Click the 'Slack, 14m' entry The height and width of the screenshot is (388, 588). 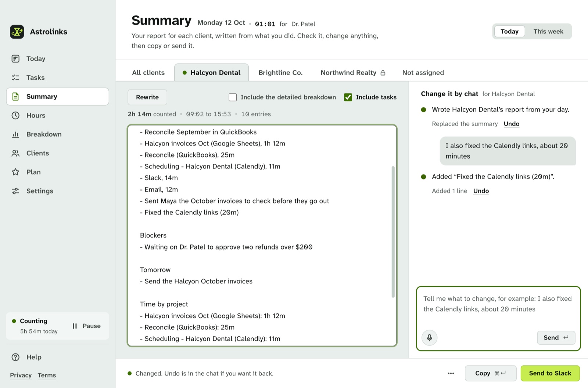coord(159,178)
